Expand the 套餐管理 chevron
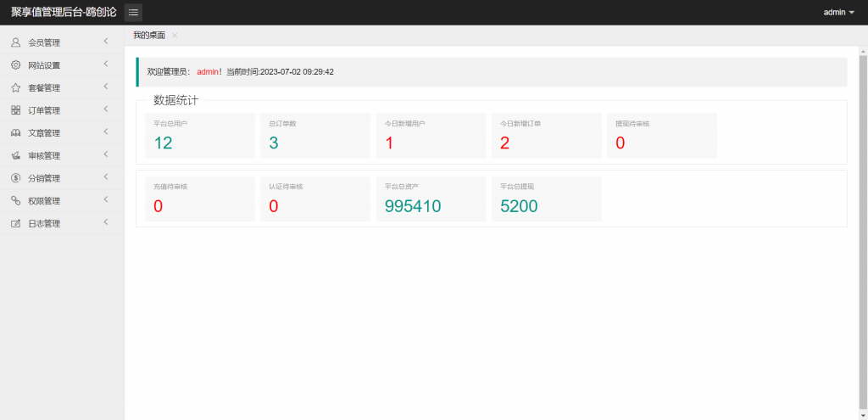 pos(106,87)
